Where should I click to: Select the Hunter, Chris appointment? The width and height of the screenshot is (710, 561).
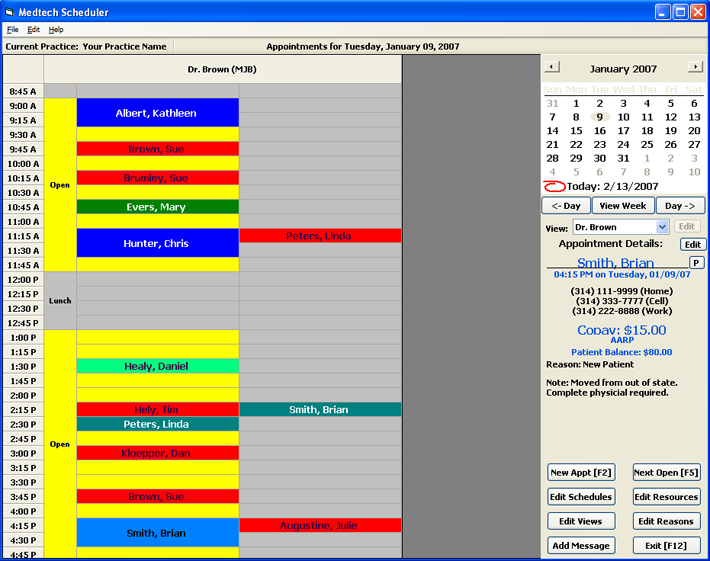click(158, 243)
